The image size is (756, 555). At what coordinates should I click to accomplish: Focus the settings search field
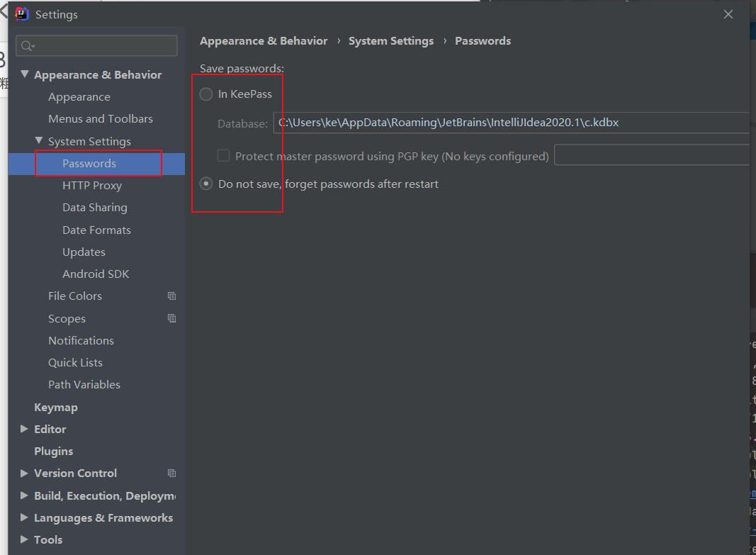coord(97,46)
